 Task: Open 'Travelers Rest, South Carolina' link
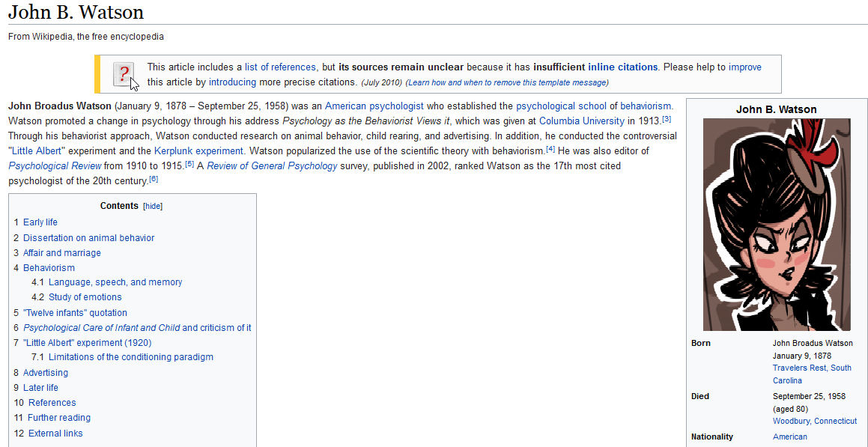tap(812, 374)
